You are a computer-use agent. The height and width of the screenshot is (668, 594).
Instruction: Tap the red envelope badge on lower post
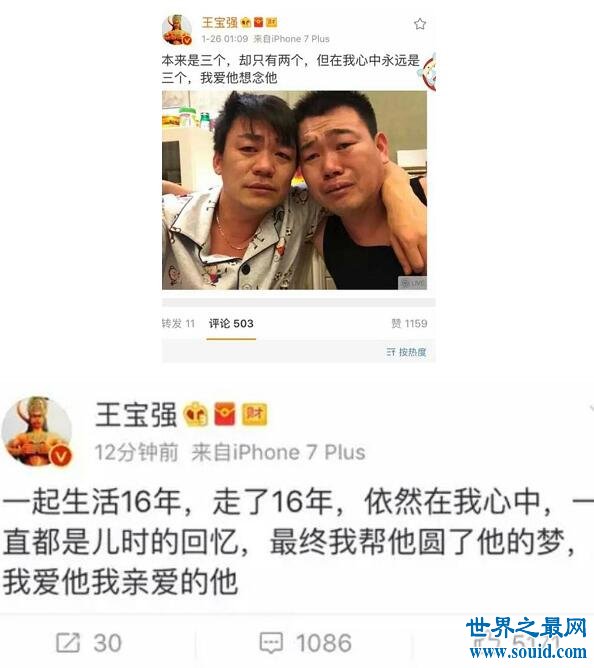click(225, 415)
